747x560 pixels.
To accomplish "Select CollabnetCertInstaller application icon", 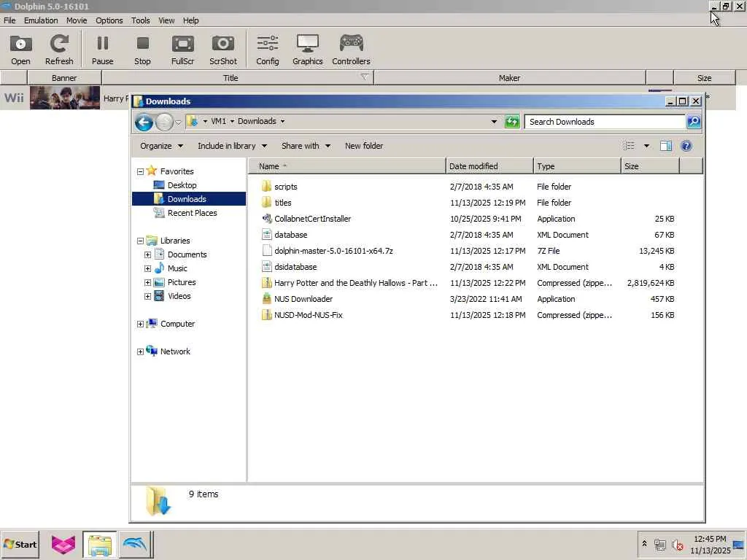I will [x=267, y=219].
